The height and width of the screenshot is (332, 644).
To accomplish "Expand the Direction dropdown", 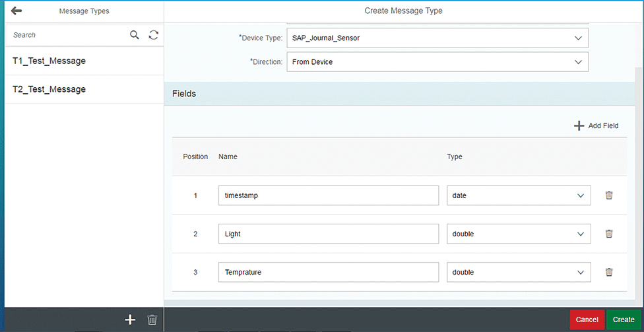I will click(x=437, y=62).
